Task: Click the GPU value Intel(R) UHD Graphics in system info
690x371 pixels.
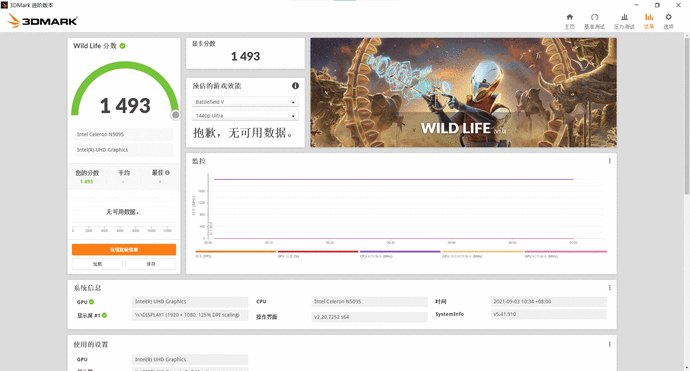Action: point(190,302)
